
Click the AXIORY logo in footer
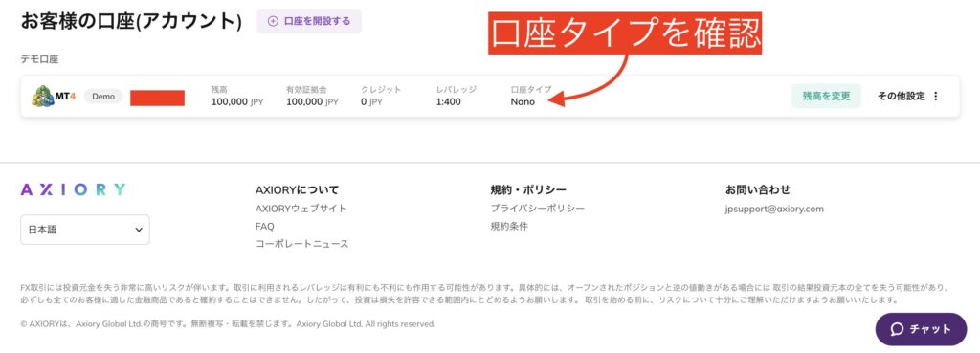[x=73, y=190]
